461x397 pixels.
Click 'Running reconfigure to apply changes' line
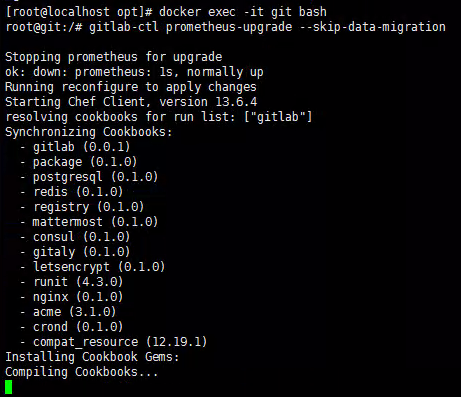tap(131, 87)
